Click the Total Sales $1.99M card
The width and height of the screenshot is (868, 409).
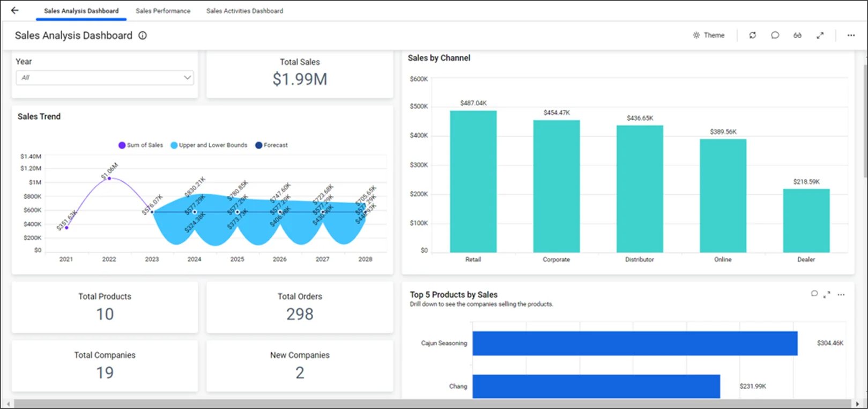pyautogui.click(x=300, y=74)
